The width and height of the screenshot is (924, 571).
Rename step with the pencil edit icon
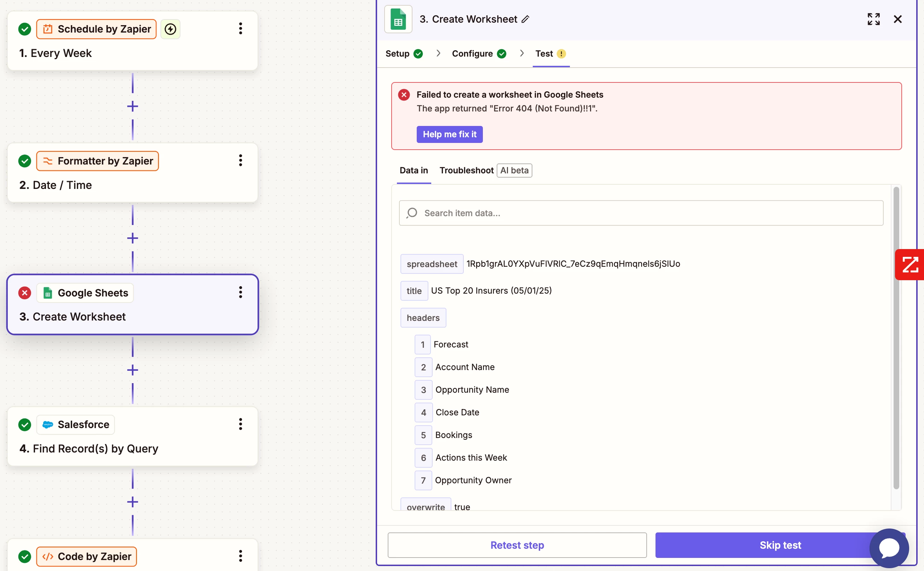click(x=525, y=19)
